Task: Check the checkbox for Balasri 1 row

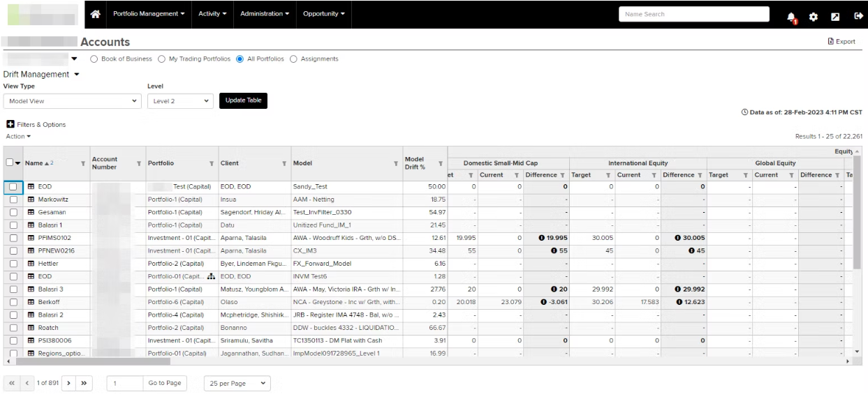Action: (x=13, y=225)
